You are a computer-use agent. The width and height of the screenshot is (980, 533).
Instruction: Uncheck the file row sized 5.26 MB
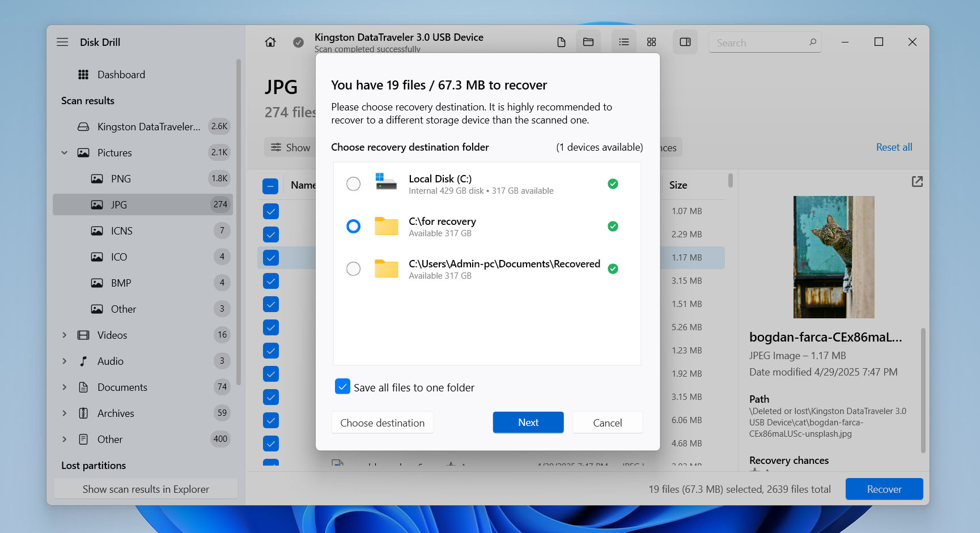click(x=271, y=327)
